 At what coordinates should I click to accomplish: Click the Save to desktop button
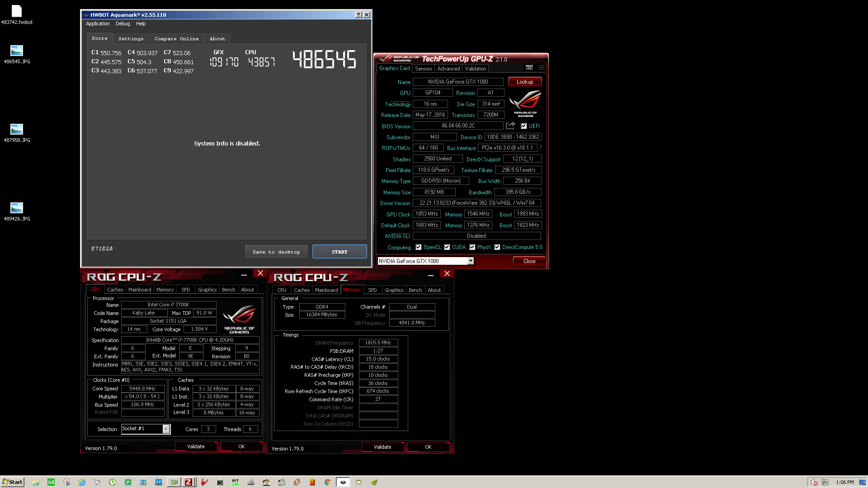(276, 252)
